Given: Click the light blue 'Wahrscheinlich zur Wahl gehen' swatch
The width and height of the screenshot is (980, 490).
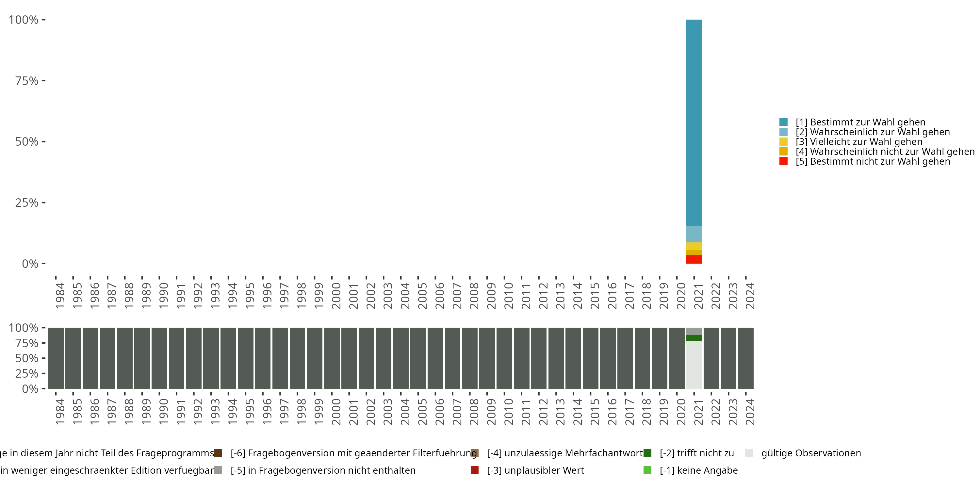Looking at the screenshot, I should click(x=783, y=132).
